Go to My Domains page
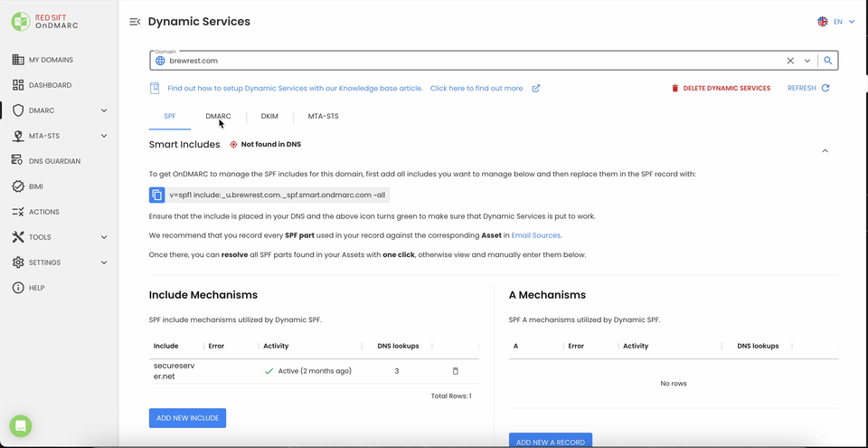 [x=51, y=60]
